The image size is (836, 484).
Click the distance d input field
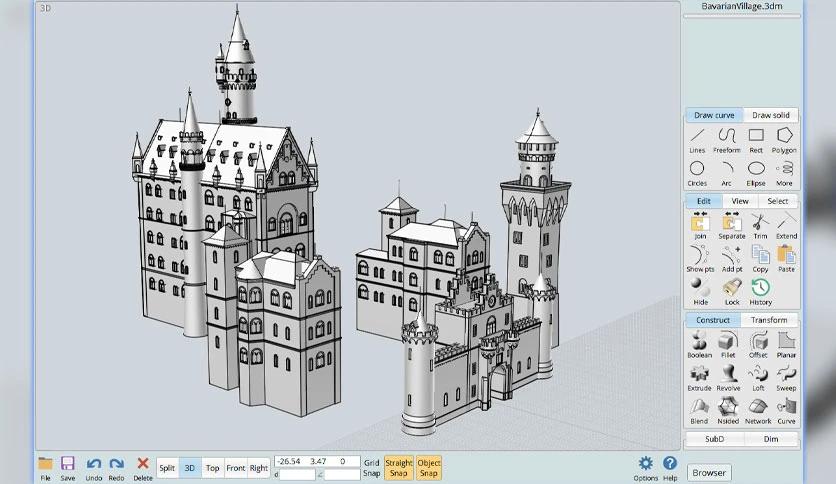pos(298,474)
